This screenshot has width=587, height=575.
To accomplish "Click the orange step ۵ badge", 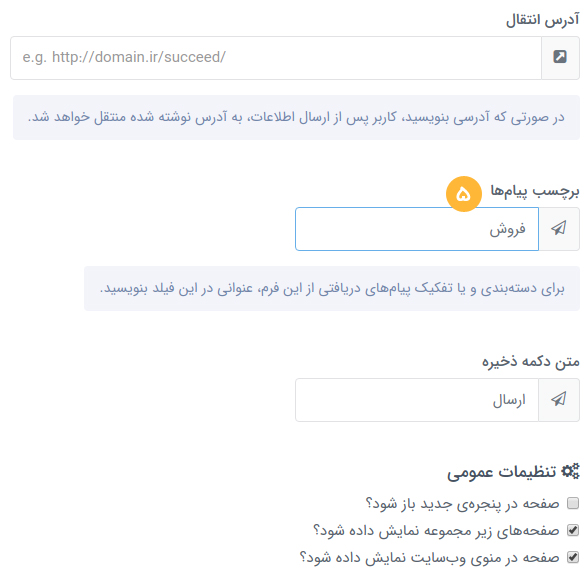I will pos(463,194).
